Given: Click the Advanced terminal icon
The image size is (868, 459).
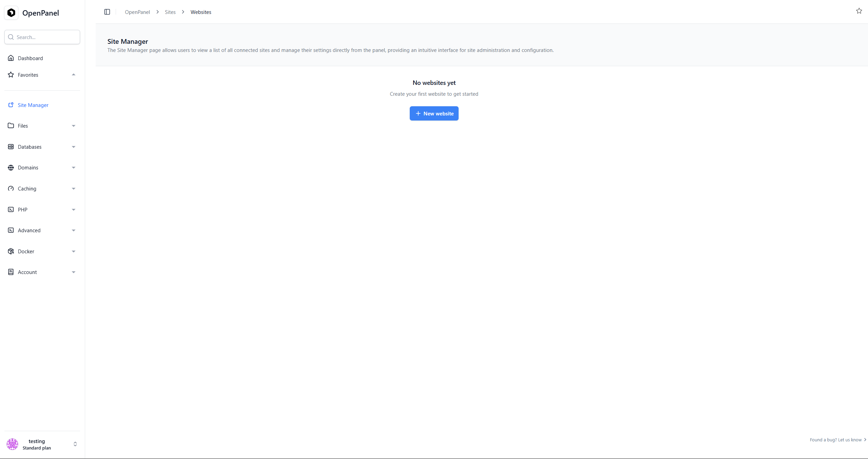Looking at the screenshot, I should (11, 230).
